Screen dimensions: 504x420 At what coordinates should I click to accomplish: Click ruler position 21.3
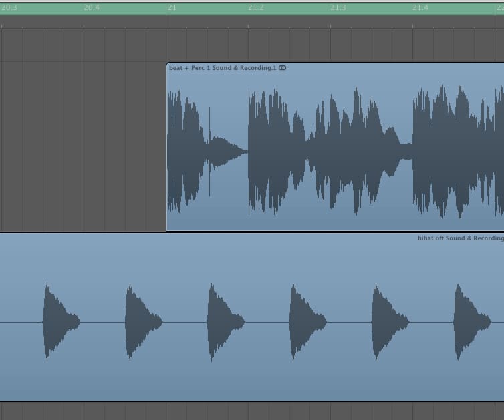click(x=338, y=7)
